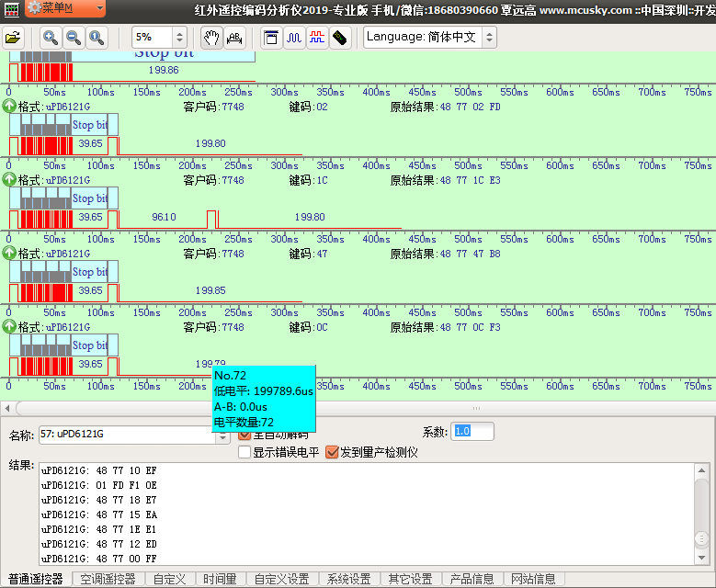The height and width of the screenshot is (588, 716).
Task: Select result row 48 77 18 E7
Action: 99,500
